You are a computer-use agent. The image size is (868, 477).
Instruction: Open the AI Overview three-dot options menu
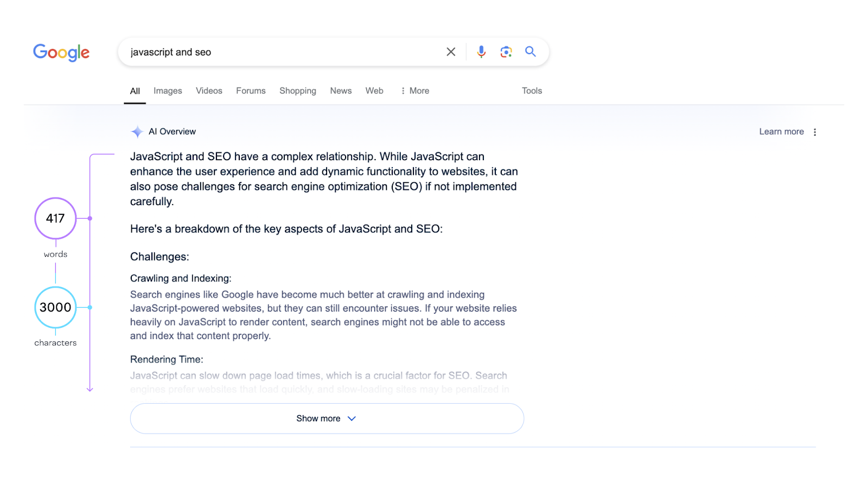pyautogui.click(x=815, y=132)
